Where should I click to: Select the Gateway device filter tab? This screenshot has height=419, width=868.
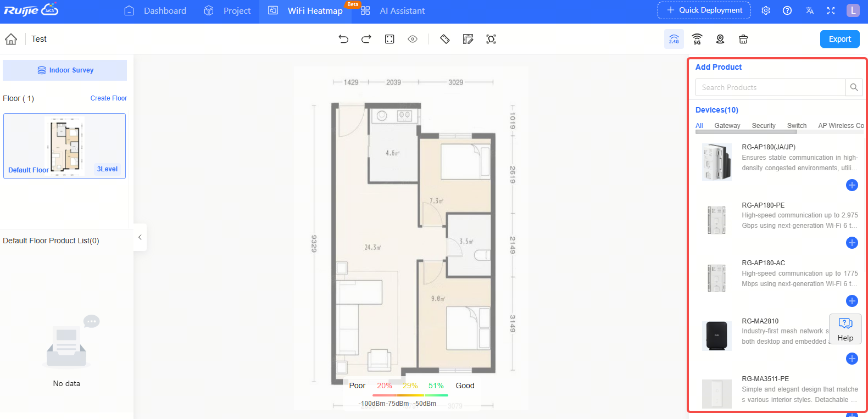(x=727, y=126)
